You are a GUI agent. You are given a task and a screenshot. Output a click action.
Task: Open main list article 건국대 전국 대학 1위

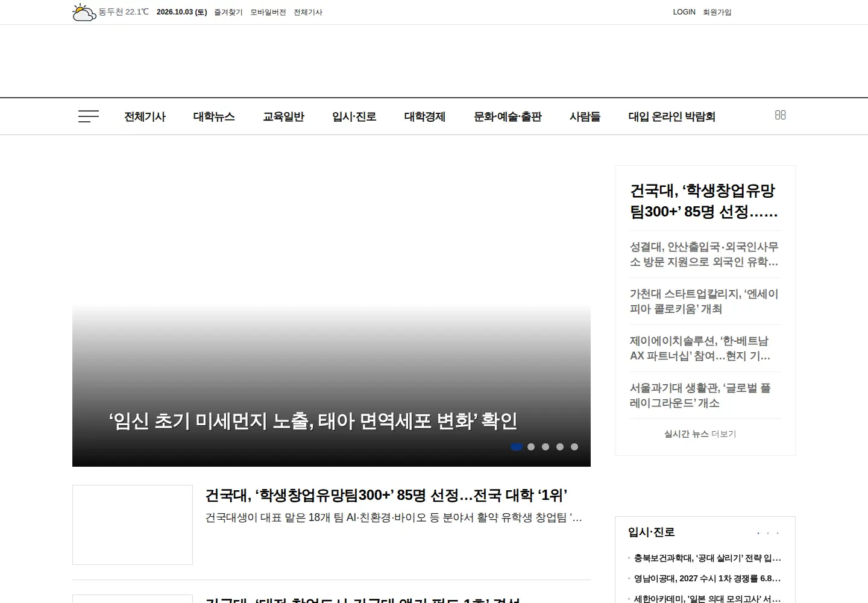[386, 496]
